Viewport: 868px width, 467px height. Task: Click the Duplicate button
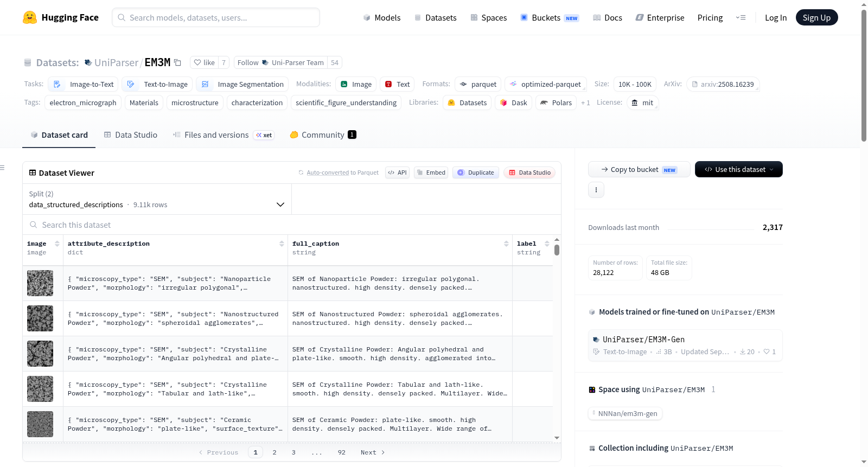coord(476,172)
